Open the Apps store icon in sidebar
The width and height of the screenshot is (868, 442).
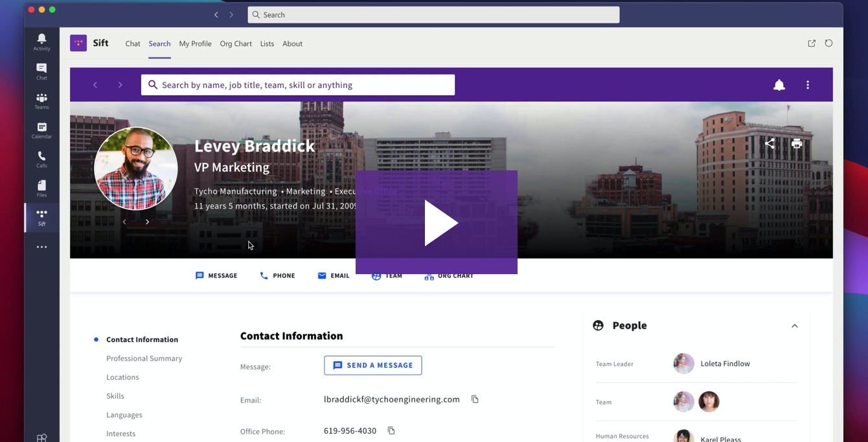tap(41, 437)
